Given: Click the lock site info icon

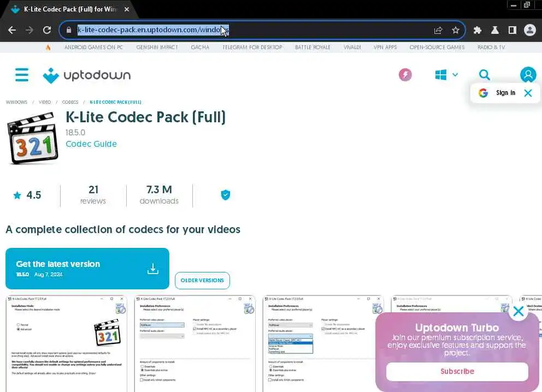Looking at the screenshot, I should tap(69, 30).
